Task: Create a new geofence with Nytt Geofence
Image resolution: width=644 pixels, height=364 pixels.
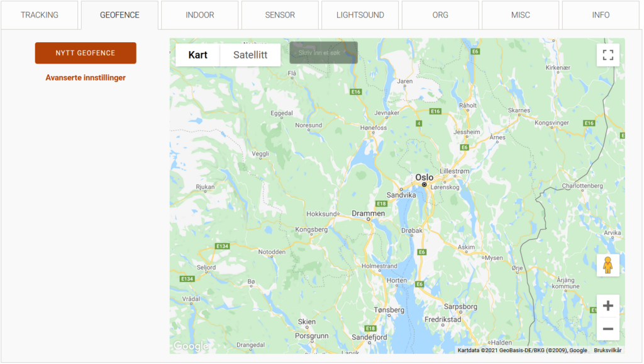Action: (86, 53)
